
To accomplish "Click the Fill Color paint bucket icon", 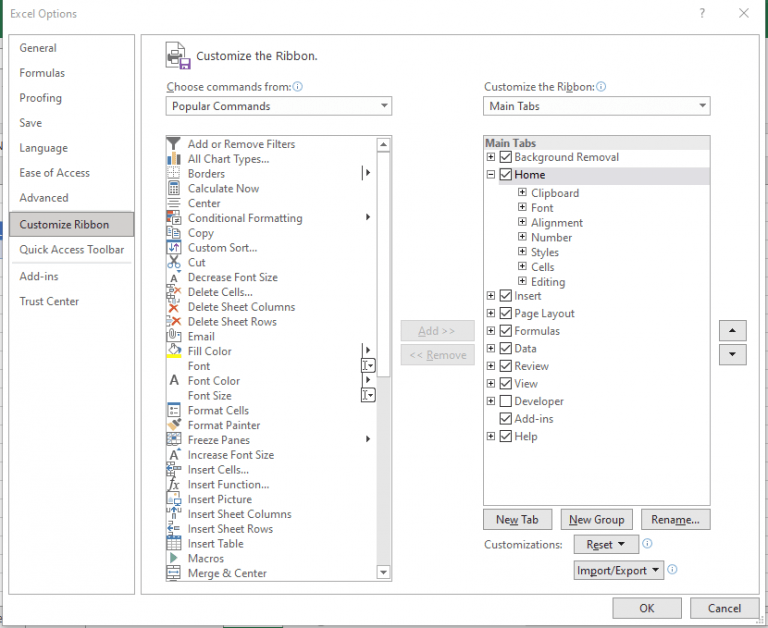I will tap(173, 351).
